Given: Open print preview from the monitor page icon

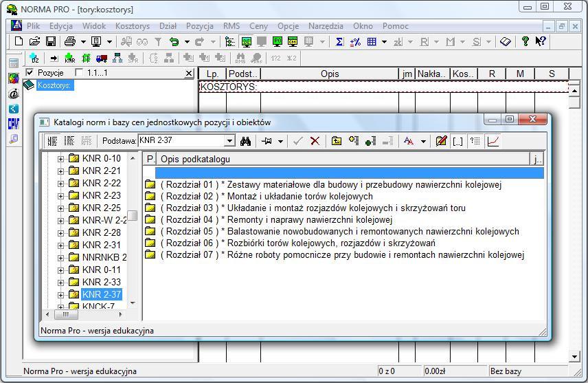Looking at the screenshot, I should 96,41.
